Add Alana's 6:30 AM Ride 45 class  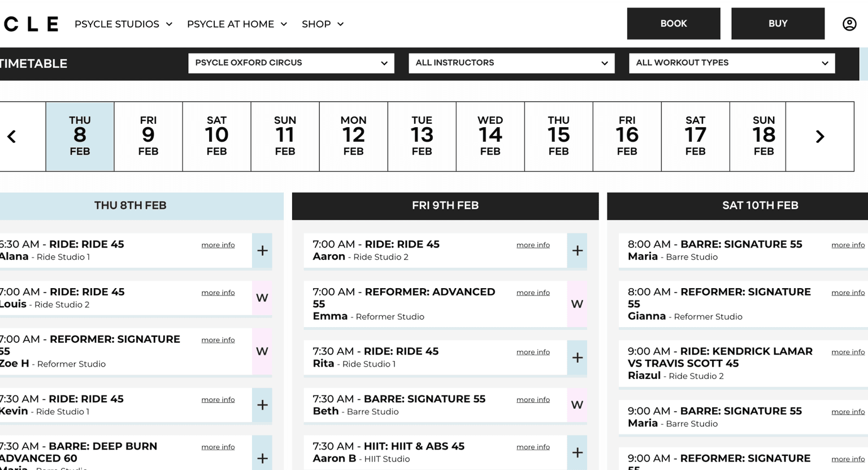262,250
